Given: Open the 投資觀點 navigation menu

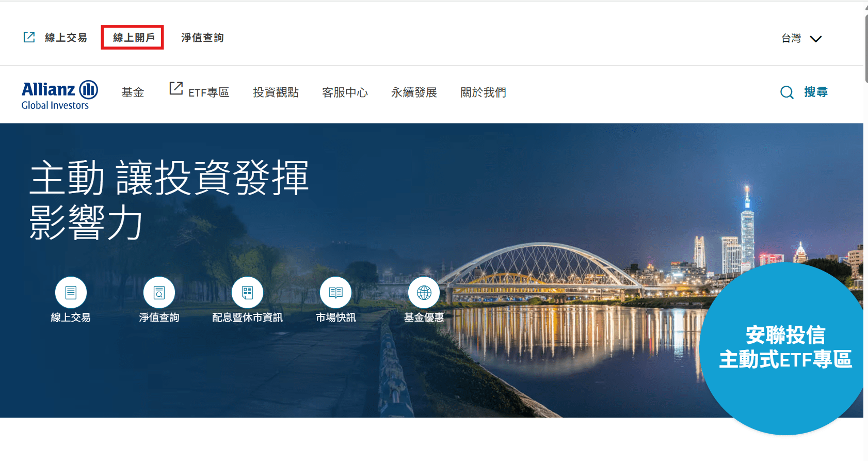Looking at the screenshot, I should (x=276, y=92).
